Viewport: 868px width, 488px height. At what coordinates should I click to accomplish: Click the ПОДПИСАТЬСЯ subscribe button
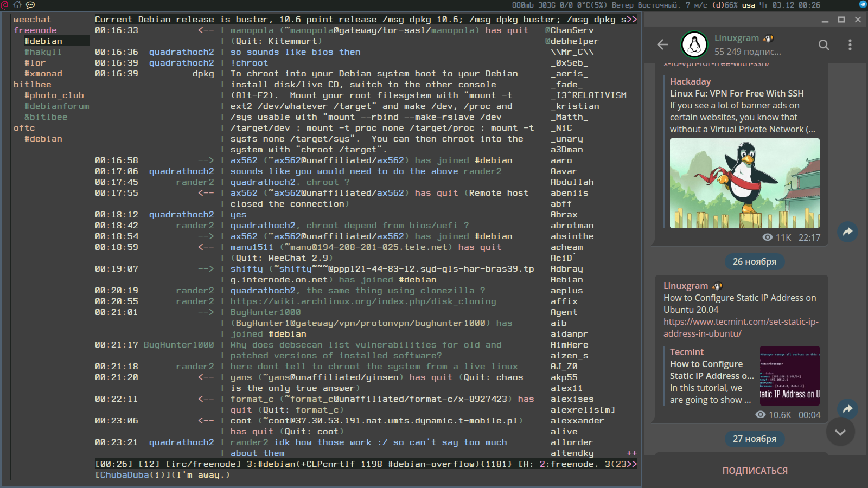[x=755, y=471]
